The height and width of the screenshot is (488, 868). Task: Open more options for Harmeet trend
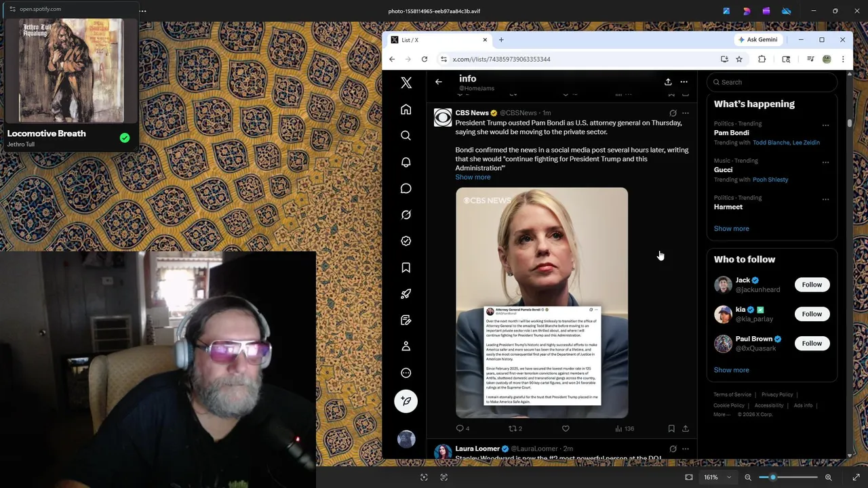[x=825, y=199]
